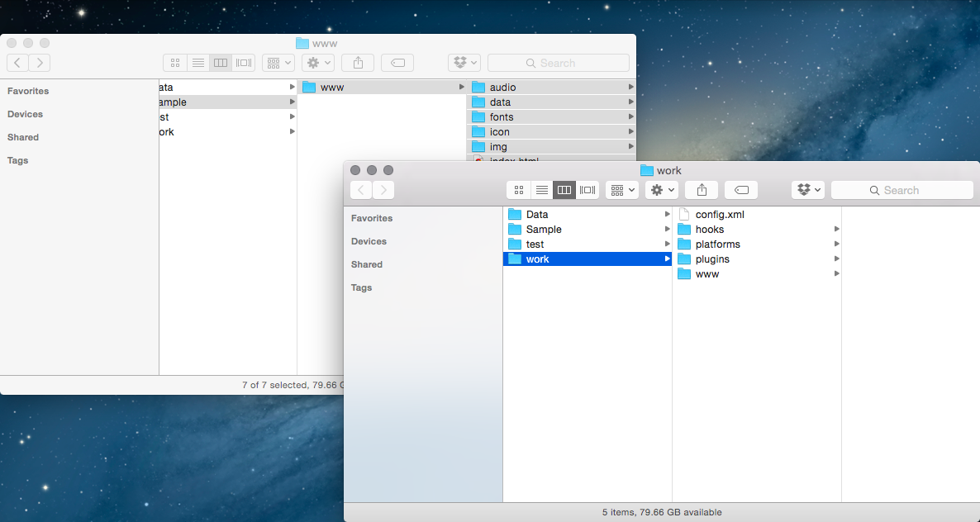
Task: Click the highlighted work folder row
Action: coord(588,259)
